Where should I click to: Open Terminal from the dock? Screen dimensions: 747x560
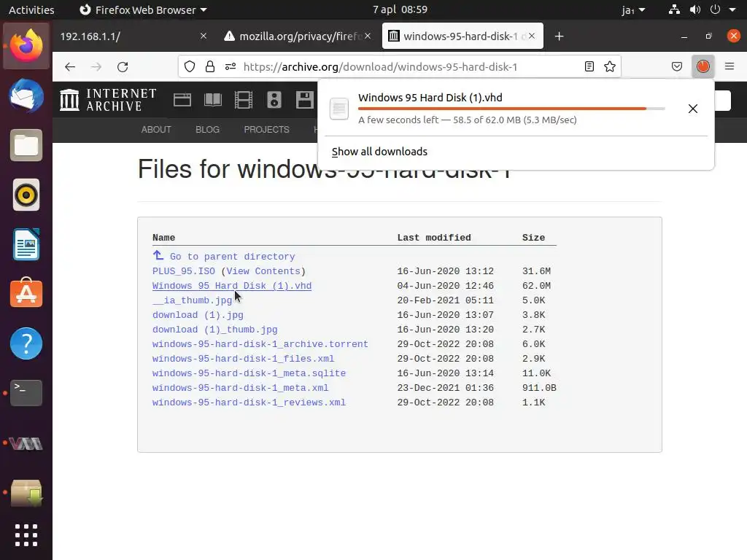(26, 392)
